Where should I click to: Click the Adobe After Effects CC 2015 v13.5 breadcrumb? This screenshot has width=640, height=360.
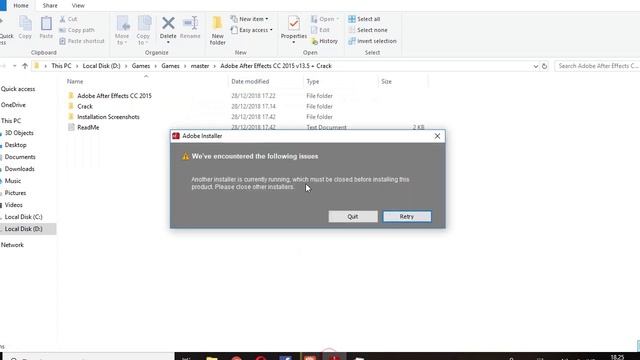click(276, 66)
